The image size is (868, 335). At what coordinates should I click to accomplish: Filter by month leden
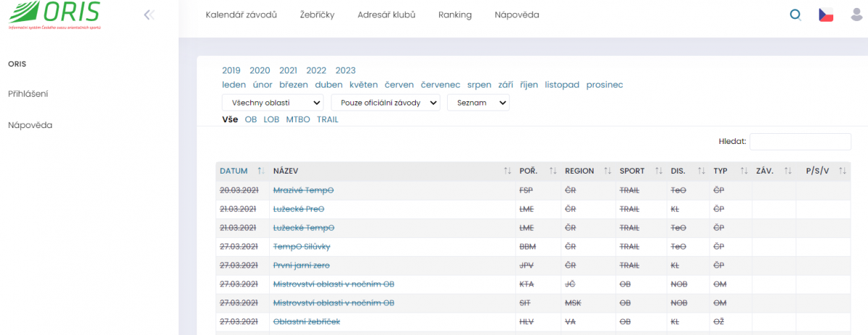pyautogui.click(x=234, y=85)
